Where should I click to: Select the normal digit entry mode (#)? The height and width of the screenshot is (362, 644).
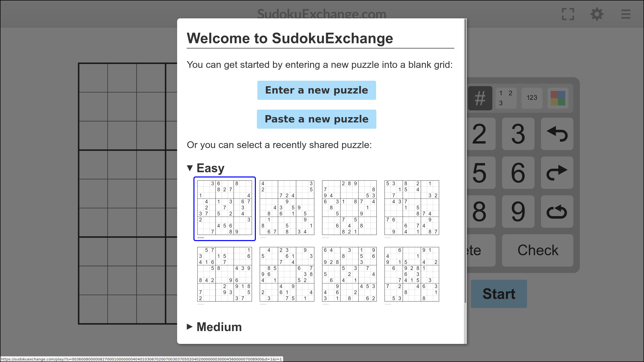coord(480,98)
